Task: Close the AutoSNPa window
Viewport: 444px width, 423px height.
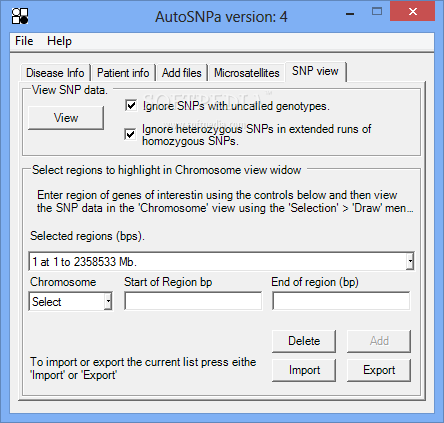Action: click(413, 12)
